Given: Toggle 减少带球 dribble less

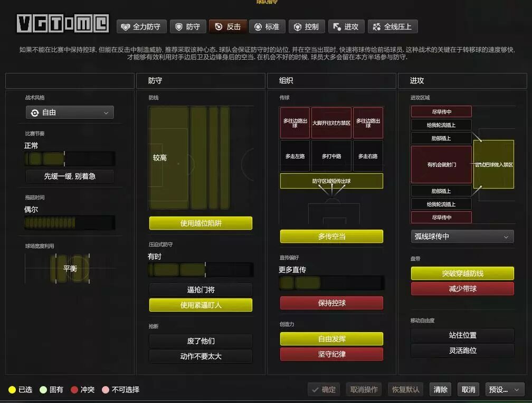Looking at the screenshot, I should point(462,288).
